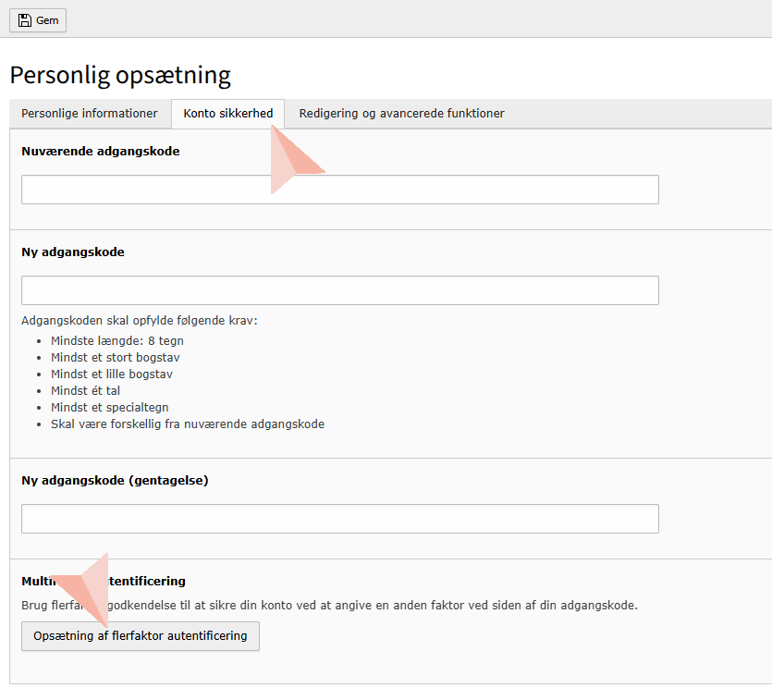
Task: Click the Personlig opsætning page heading
Action: [x=120, y=75]
